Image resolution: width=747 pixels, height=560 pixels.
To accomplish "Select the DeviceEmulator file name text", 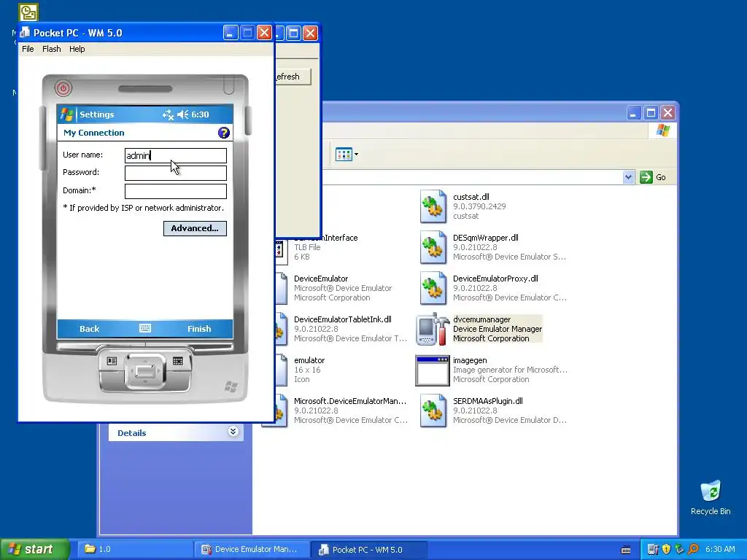I will tap(321, 279).
